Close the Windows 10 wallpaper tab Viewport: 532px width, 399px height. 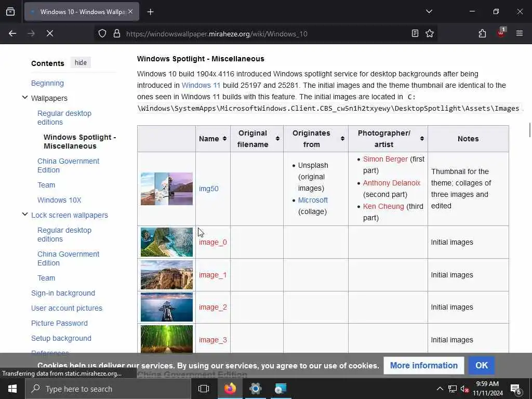[130, 11]
